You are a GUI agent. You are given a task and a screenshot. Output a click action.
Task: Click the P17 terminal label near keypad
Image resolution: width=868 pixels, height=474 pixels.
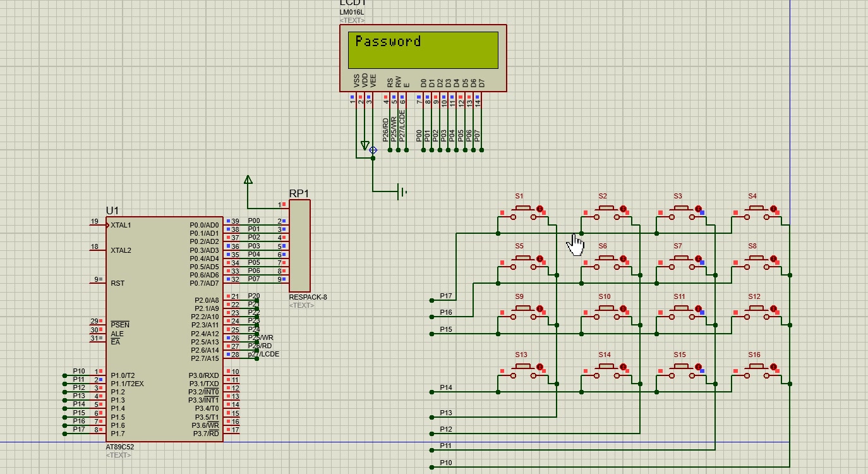click(446, 296)
